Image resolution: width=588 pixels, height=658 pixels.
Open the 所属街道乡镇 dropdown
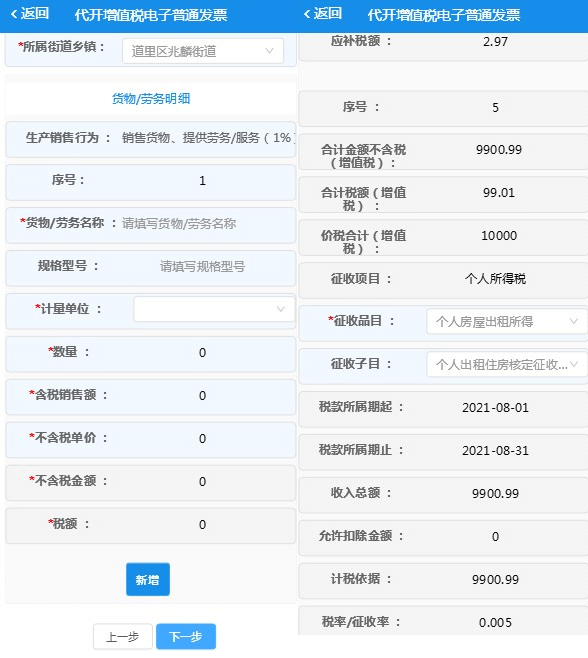pyautogui.click(x=203, y=51)
